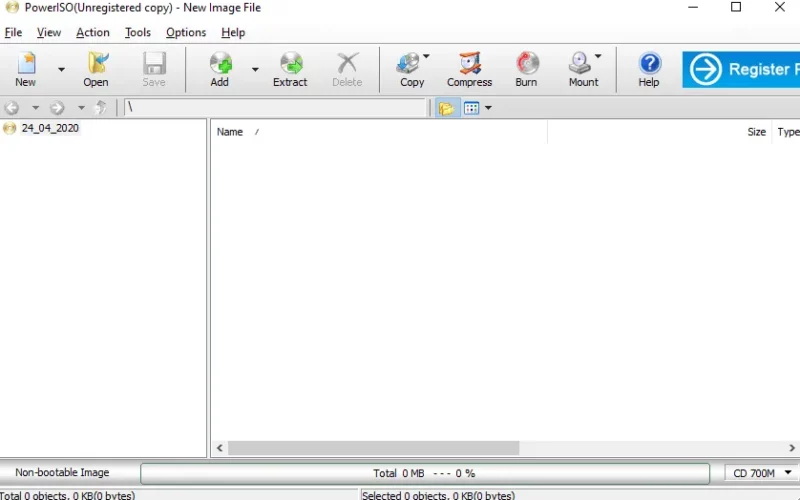The height and width of the screenshot is (500, 800).
Task: Click the Non-bootable Image status label
Action: (x=62, y=472)
